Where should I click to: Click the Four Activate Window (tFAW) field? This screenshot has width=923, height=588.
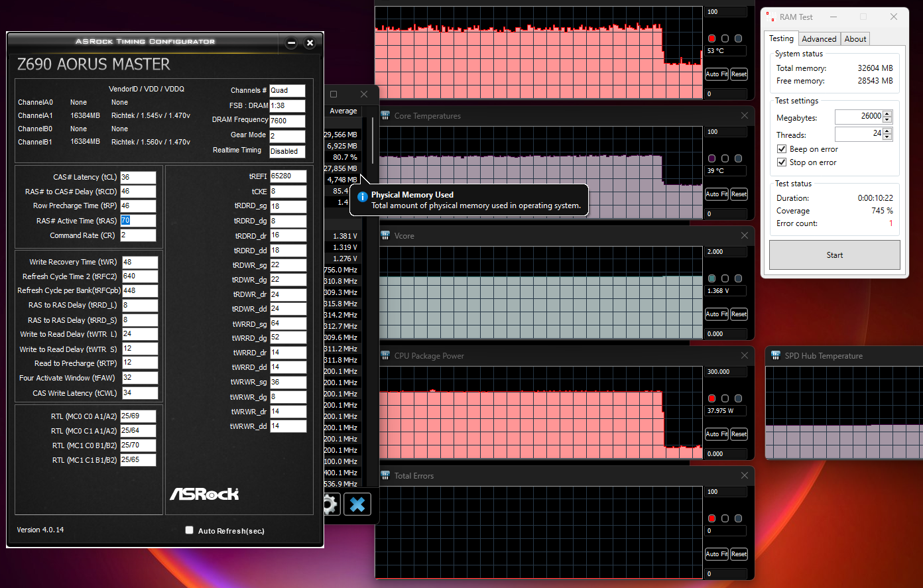coord(140,378)
